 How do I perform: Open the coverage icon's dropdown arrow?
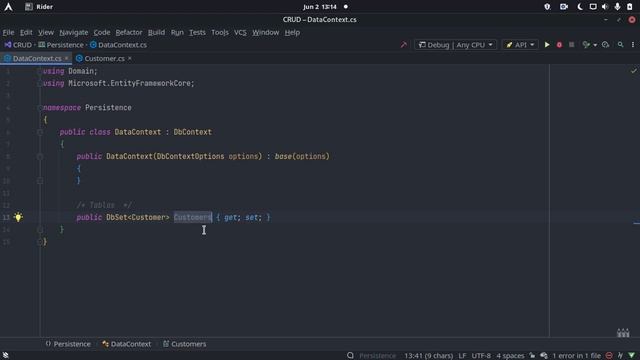click(595, 45)
